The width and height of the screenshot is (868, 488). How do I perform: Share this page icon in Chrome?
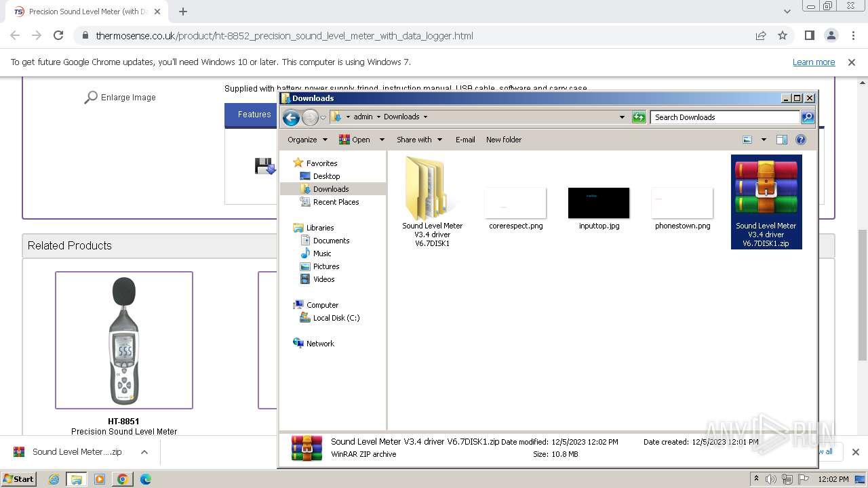point(761,36)
